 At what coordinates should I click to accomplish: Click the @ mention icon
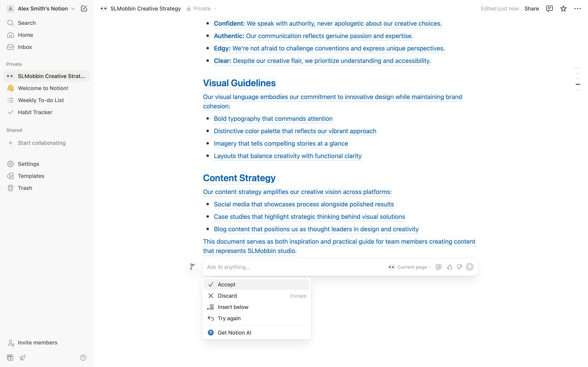coord(439,267)
